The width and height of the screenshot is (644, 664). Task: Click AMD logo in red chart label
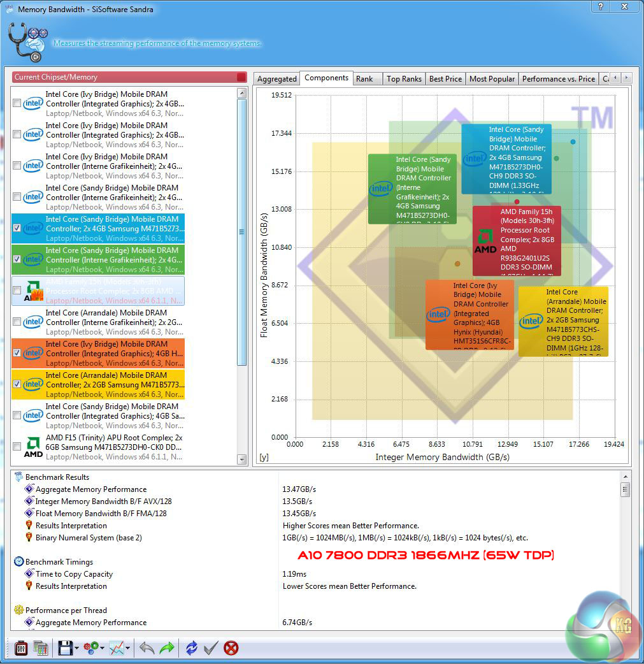click(x=485, y=242)
